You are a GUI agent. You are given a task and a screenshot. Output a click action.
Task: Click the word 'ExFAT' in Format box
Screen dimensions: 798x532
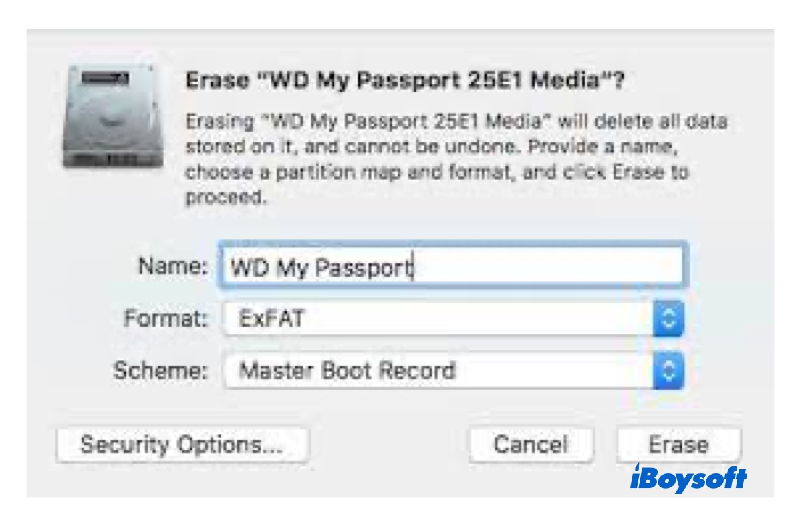[271, 319]
